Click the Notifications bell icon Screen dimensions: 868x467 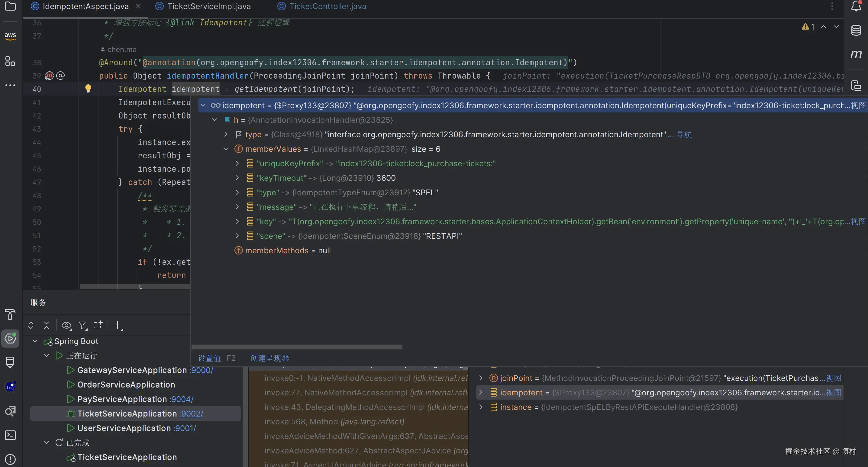856,6
